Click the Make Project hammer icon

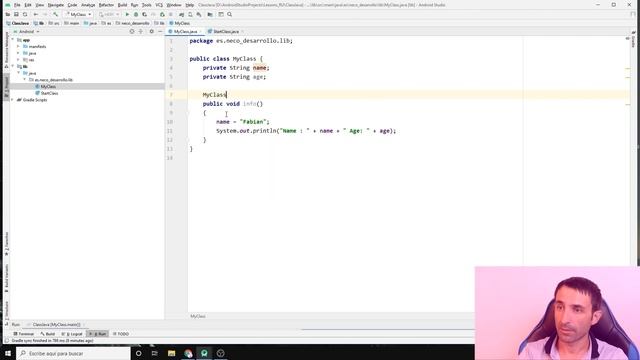pyautogui.click(x=56, y=14)
